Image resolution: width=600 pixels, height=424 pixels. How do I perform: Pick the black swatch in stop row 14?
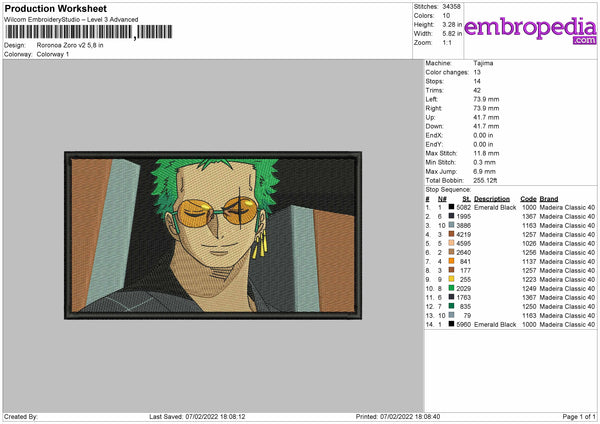tap(452, 325)
